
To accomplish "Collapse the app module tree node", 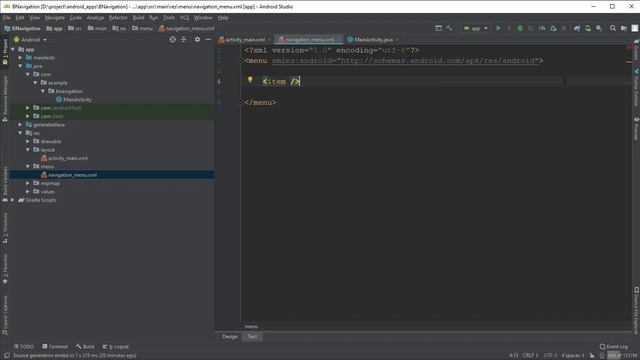I will (13, 49).
